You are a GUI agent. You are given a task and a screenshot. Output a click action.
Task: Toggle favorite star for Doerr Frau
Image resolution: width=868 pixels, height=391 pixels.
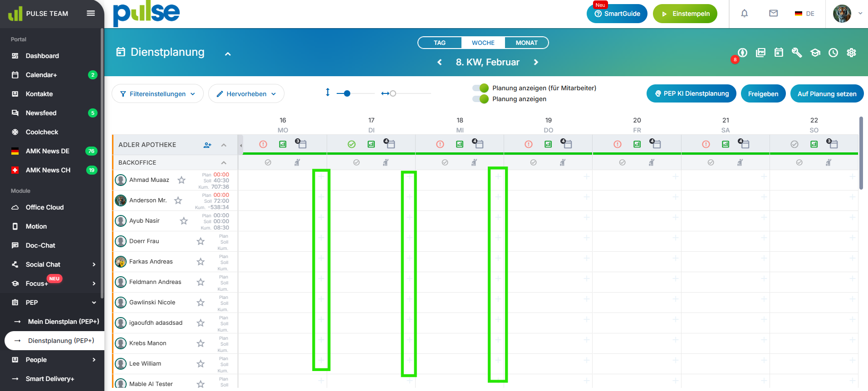[201, 241]
